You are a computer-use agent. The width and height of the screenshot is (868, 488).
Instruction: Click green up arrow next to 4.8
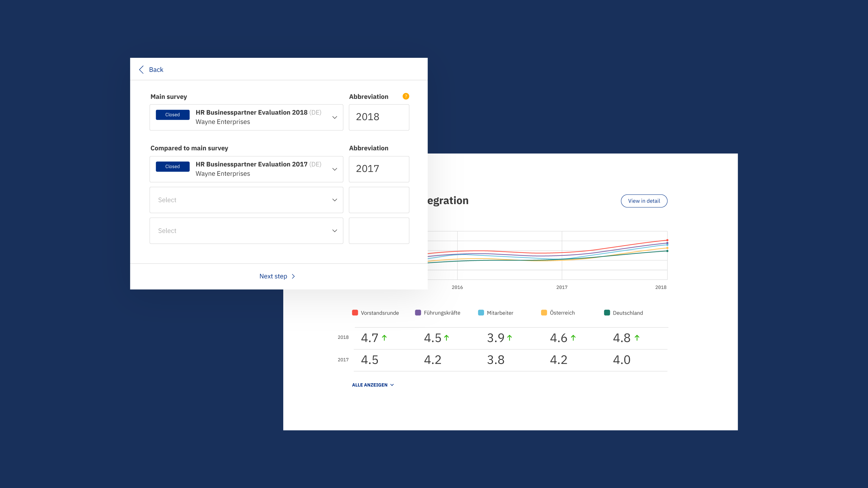point(637,338)
